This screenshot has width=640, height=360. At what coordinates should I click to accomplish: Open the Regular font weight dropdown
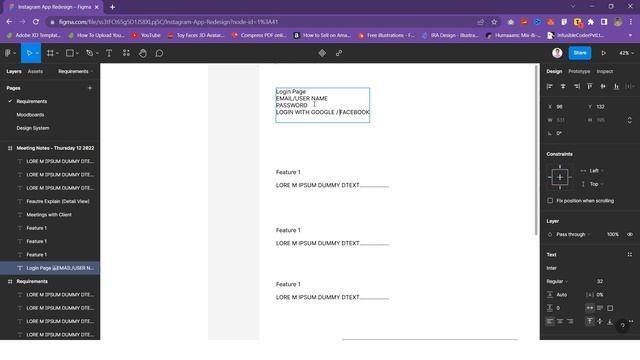click(557, 281)
